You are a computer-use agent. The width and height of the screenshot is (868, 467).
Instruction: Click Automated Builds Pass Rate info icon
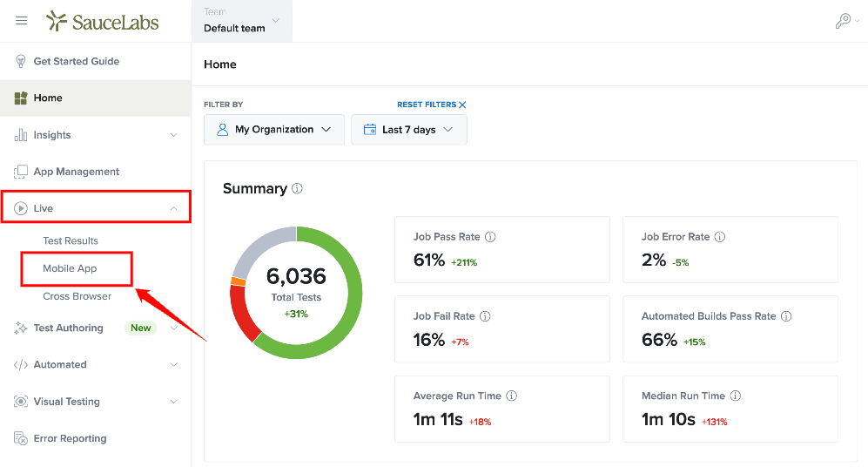click(x=786, y=316)
